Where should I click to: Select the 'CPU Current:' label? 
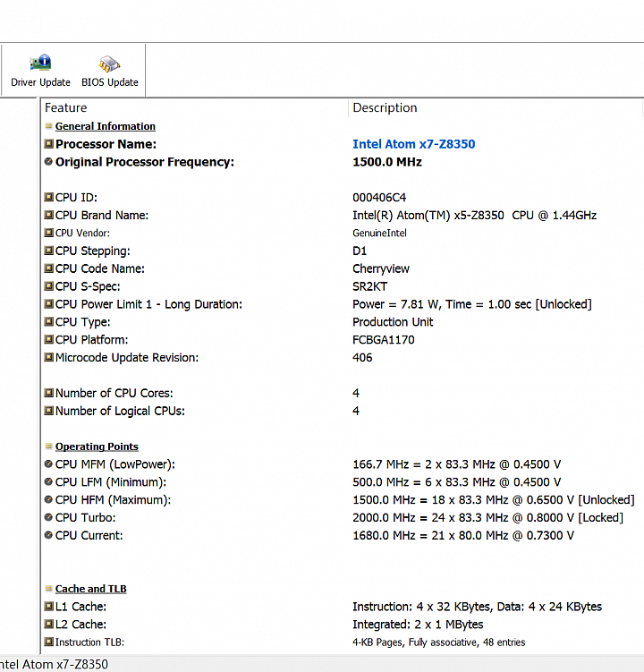(89, 535)
